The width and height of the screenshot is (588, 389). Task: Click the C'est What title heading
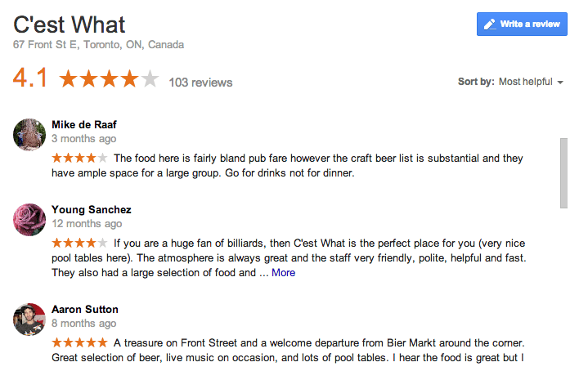69,25
